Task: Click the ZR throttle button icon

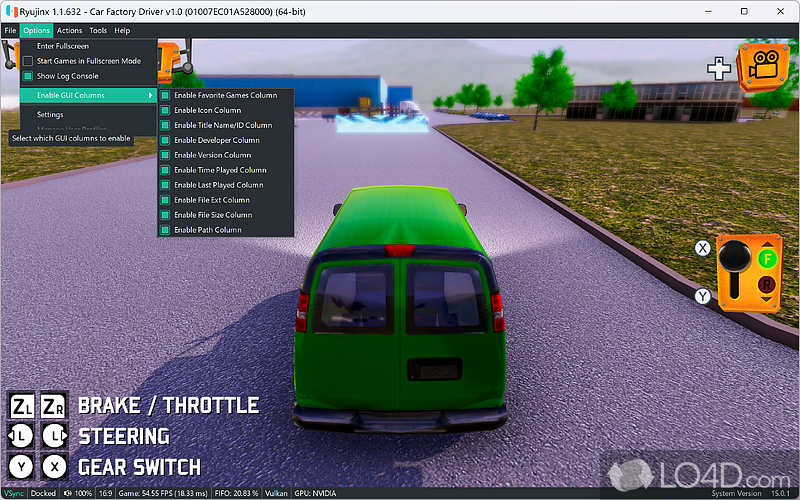Action: pyautogui.click(x=54, y=406)
